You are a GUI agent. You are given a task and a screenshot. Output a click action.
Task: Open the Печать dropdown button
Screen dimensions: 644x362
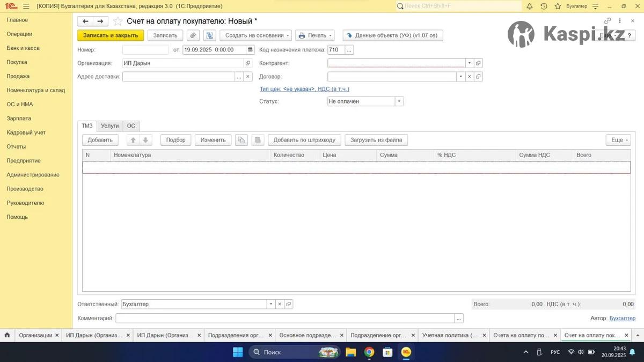(315, 35)
